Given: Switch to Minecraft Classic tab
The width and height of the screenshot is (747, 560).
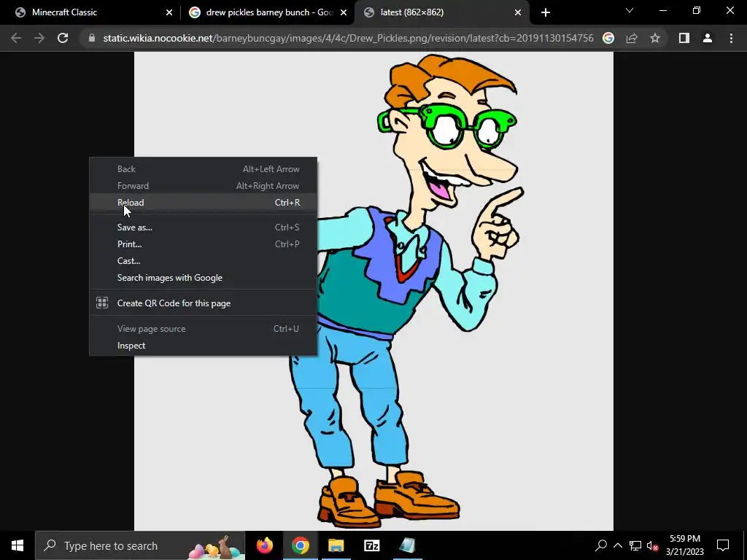Looking at the screenshot, I should [x=94, y=12].
